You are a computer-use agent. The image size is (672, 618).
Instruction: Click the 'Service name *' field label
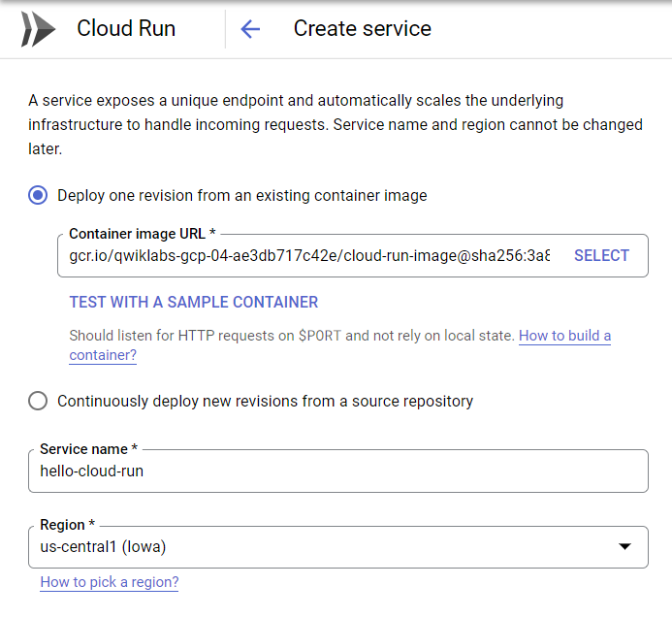(89, 449)
